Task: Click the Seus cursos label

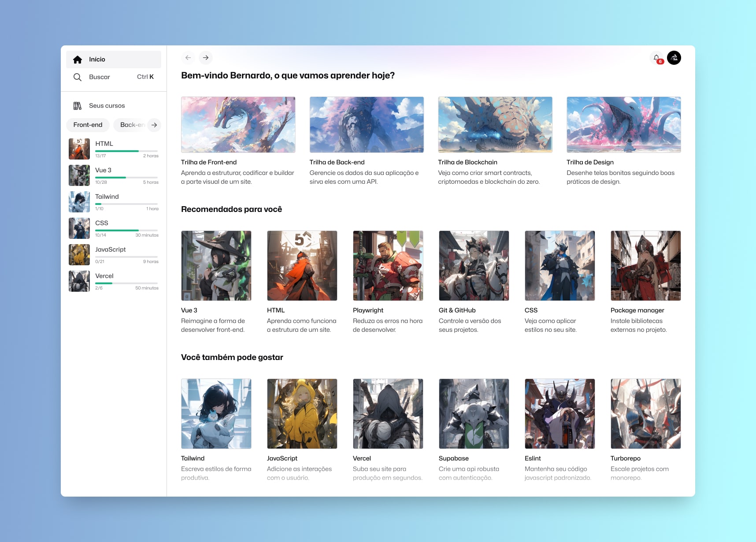Action: 107,106
